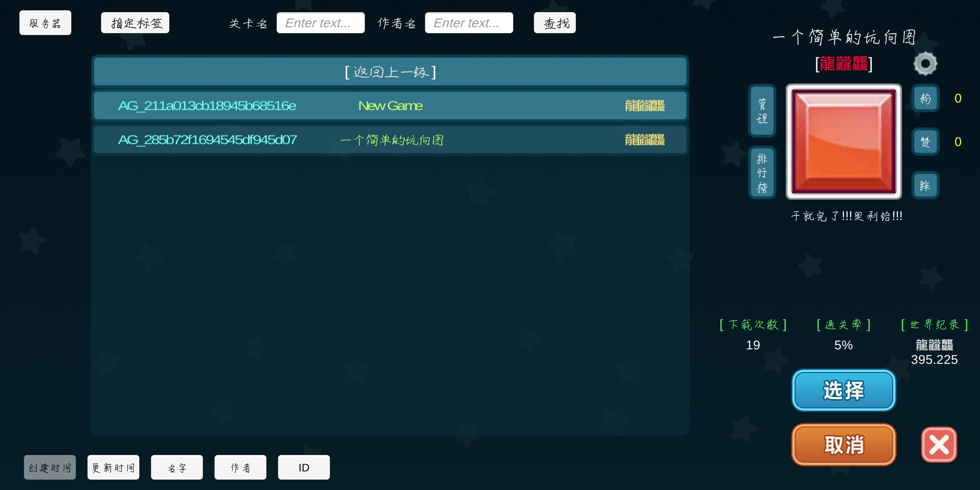
Task: Select the New Game level row
Action: (x=390, y=106)
